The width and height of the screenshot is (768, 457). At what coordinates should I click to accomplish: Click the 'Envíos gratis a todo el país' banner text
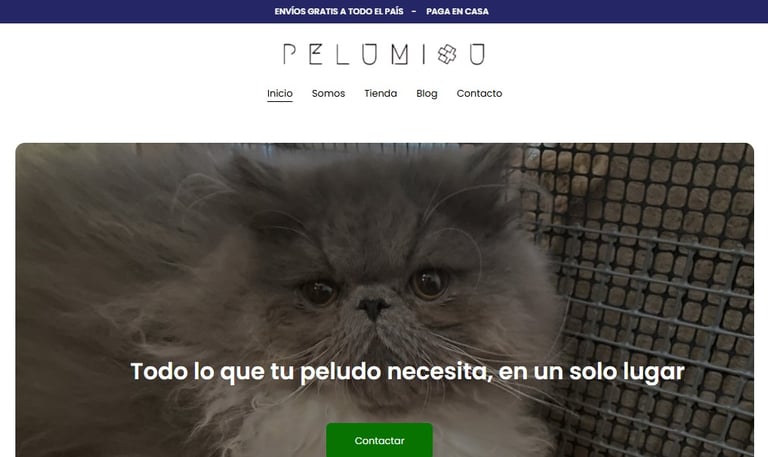coord(339,11)
